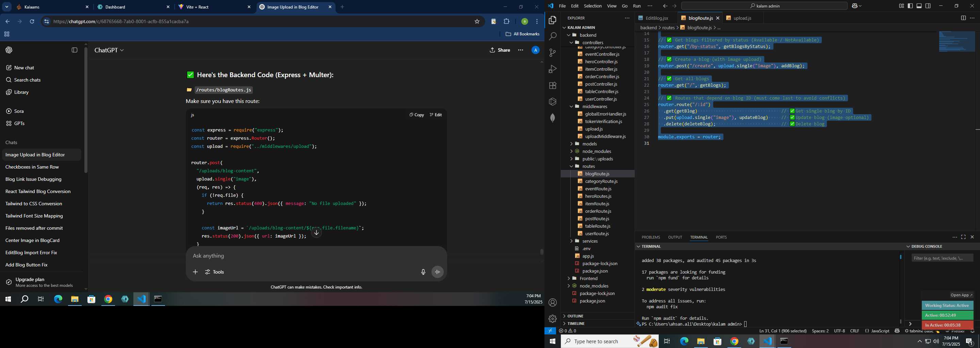The image size is (980, 348).
Task: Maximize the terminal panel size
Action: (963, 237)
